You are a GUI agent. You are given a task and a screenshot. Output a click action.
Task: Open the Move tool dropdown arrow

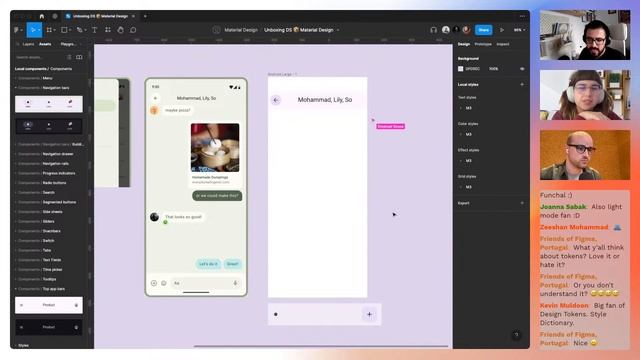(40, 30)
